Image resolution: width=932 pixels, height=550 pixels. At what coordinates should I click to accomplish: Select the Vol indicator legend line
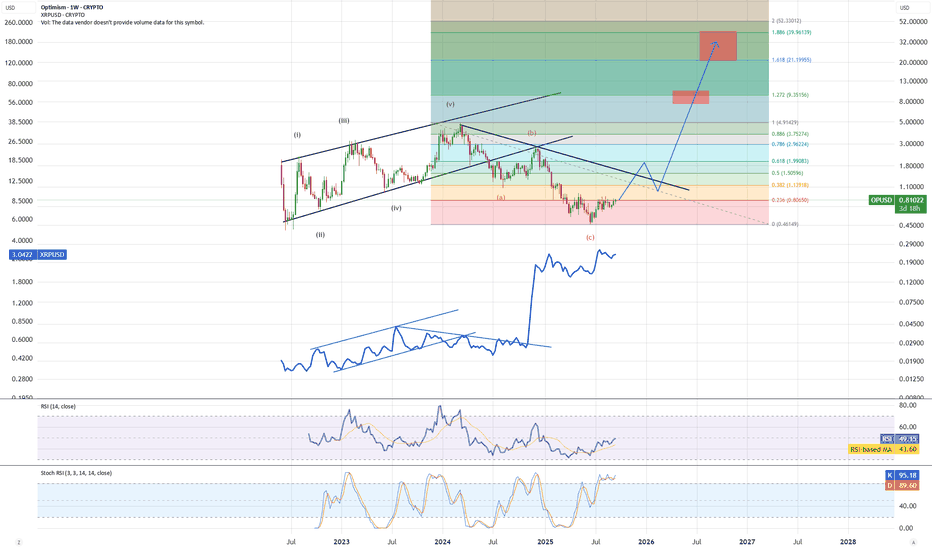(120, 21)
